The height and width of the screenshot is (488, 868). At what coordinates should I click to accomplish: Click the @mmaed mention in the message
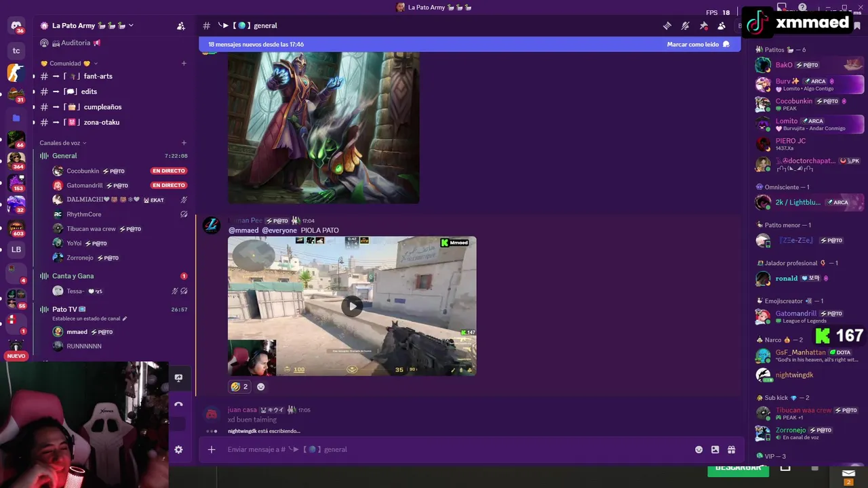(x=244, y=230)
